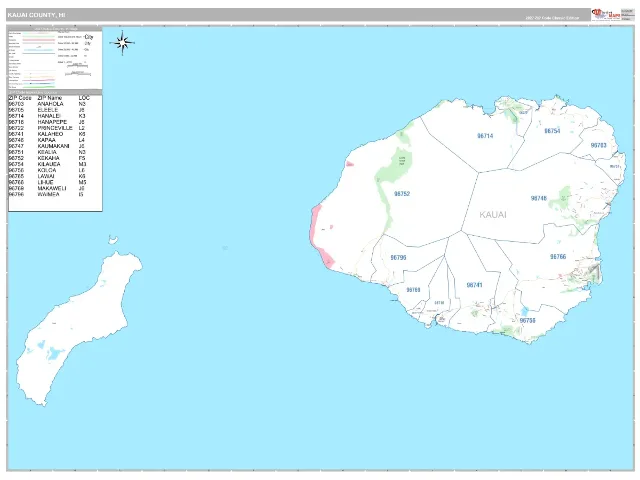Click KAUMAKANI in the ZIP index table
The width and height of the screenshot is (640, 480).
point(53,146)
